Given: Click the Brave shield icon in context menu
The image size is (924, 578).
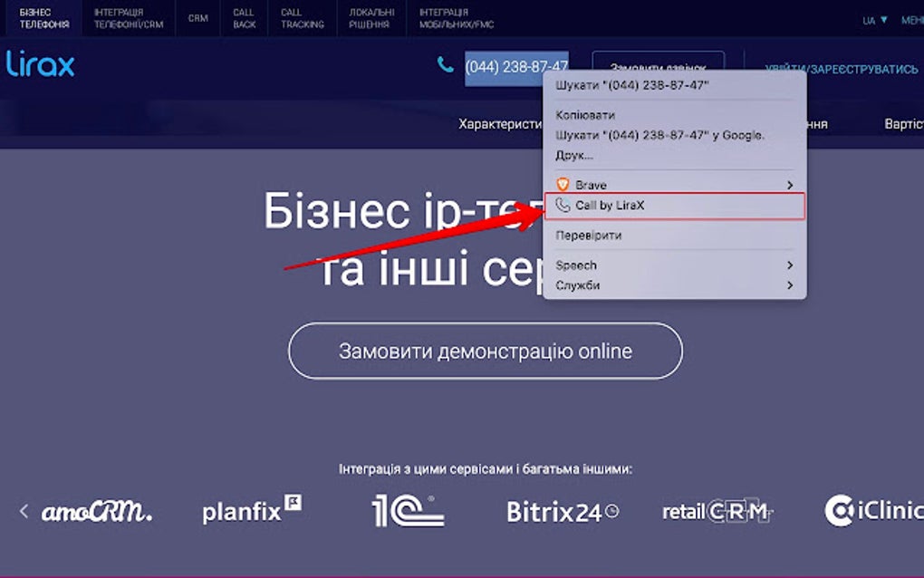Looking at the screenshot, I should pyautogui.click(x=563, y=184).
